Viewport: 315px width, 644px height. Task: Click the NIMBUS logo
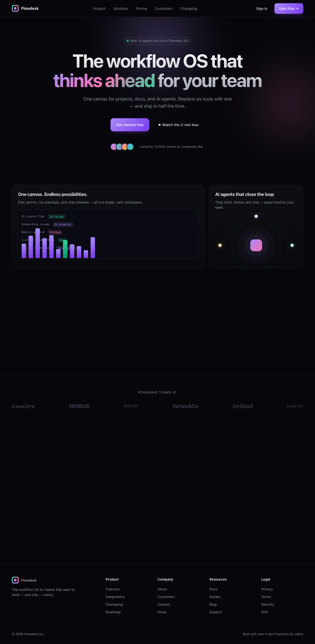(x=79, y=406)
